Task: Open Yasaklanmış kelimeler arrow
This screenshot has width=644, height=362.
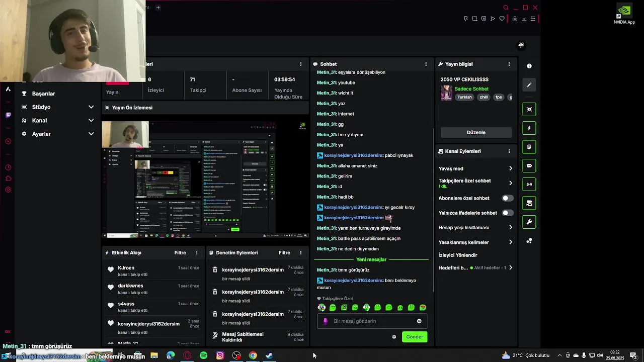Action: (510, 242)
